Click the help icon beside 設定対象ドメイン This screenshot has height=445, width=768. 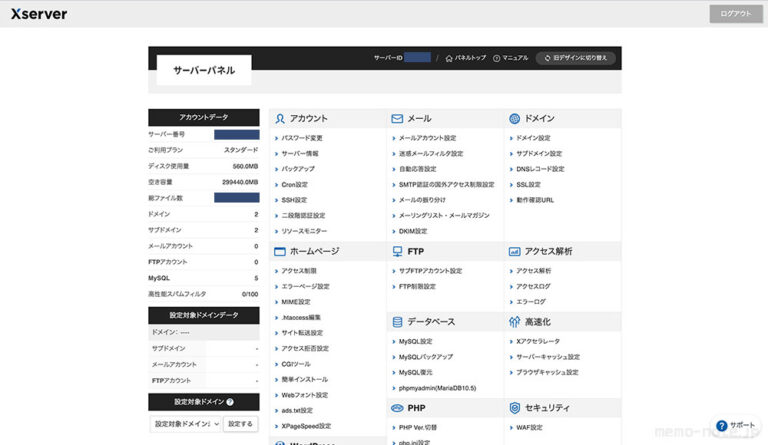click(230, 402)
